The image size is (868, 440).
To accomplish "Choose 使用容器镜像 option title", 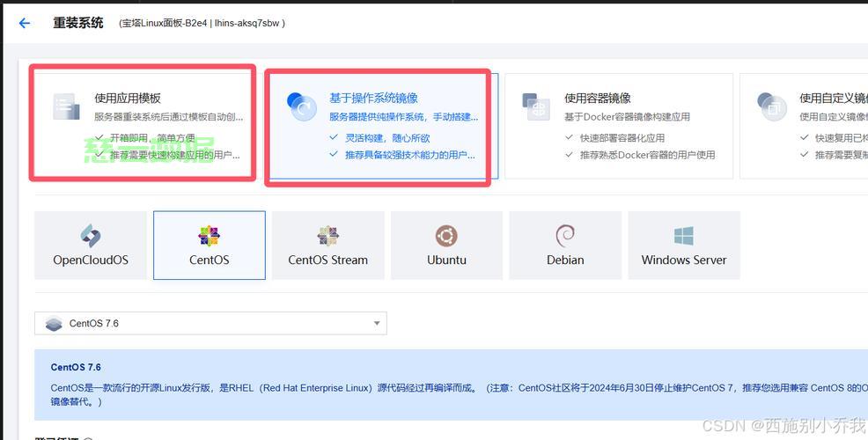I will pos(598,98).
